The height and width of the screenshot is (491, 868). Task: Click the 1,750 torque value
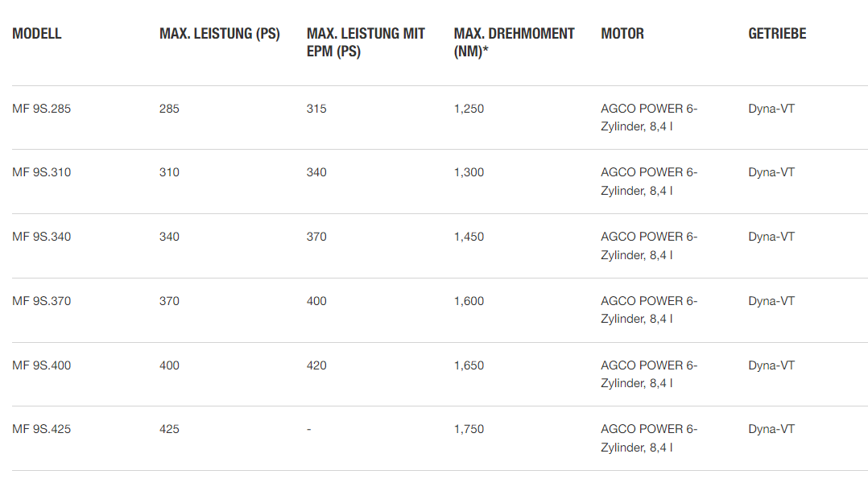469,430
